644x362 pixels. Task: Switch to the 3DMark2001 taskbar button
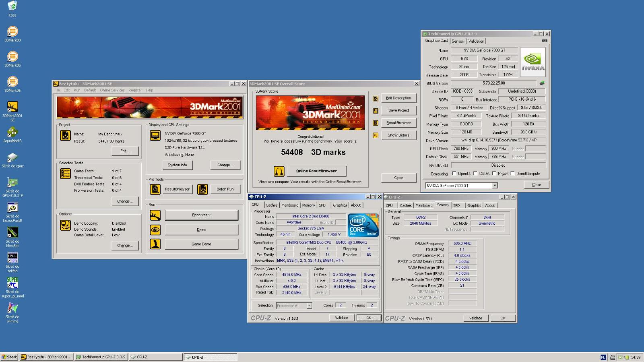47,357
